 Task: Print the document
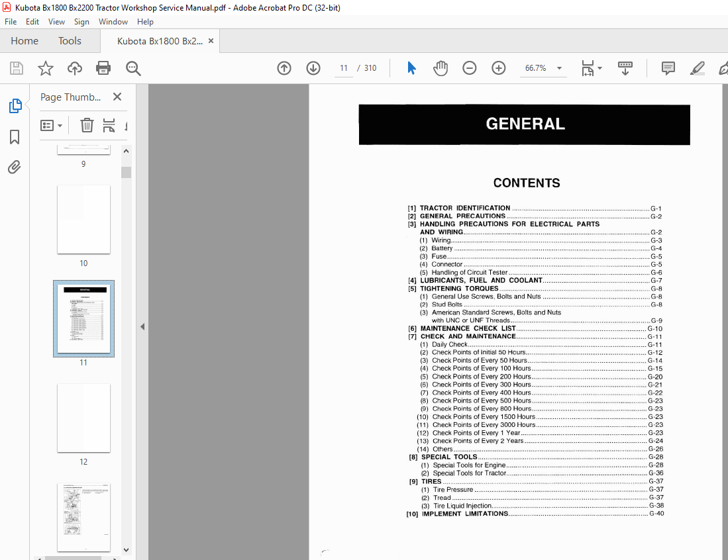[103, 68]
